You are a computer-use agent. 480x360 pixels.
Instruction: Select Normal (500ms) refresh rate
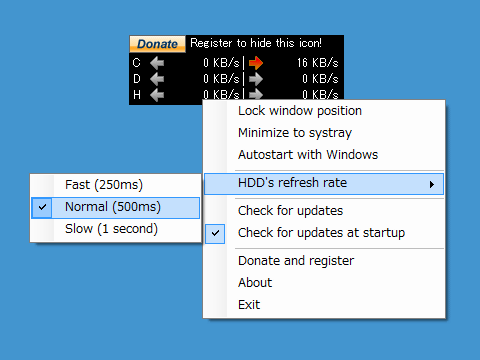(116, 208)
